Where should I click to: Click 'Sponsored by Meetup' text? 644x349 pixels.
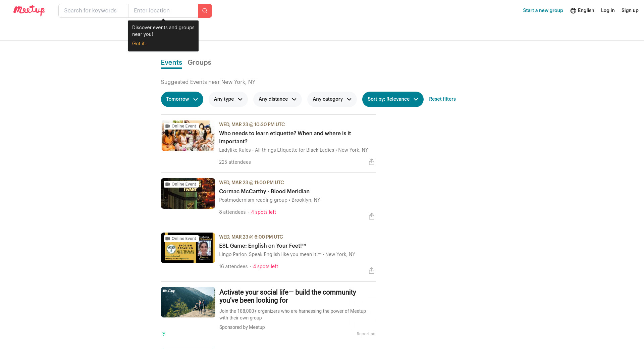[x=242, y=328]
